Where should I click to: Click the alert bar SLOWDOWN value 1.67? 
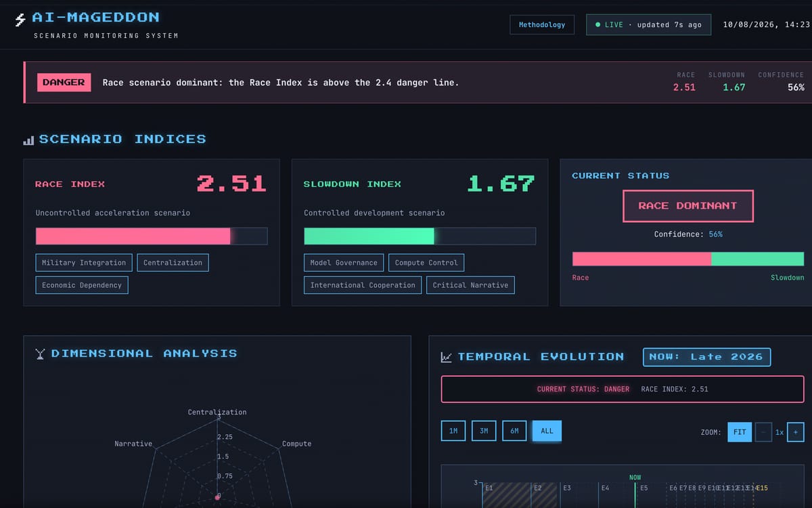(734, 87)
